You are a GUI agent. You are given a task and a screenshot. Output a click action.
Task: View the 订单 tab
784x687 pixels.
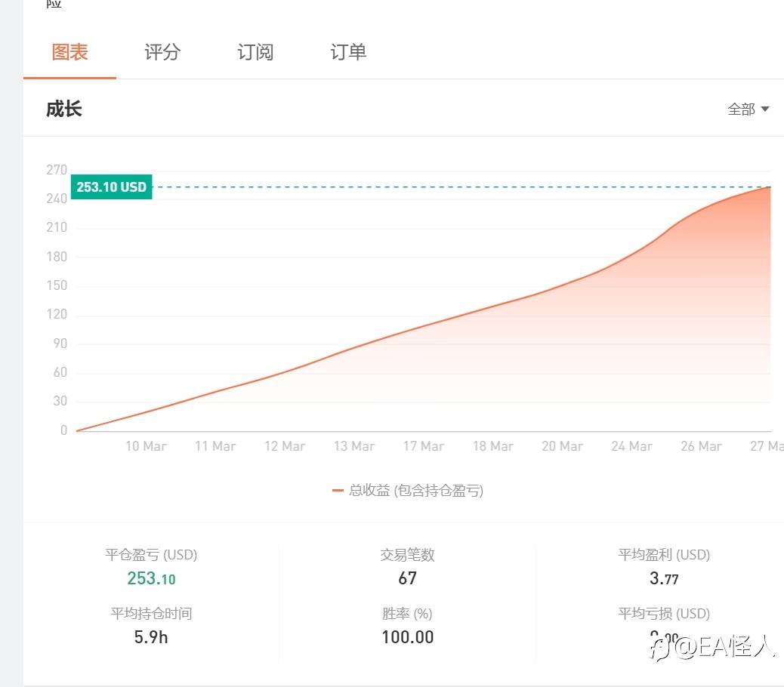(x=347, y=51)
